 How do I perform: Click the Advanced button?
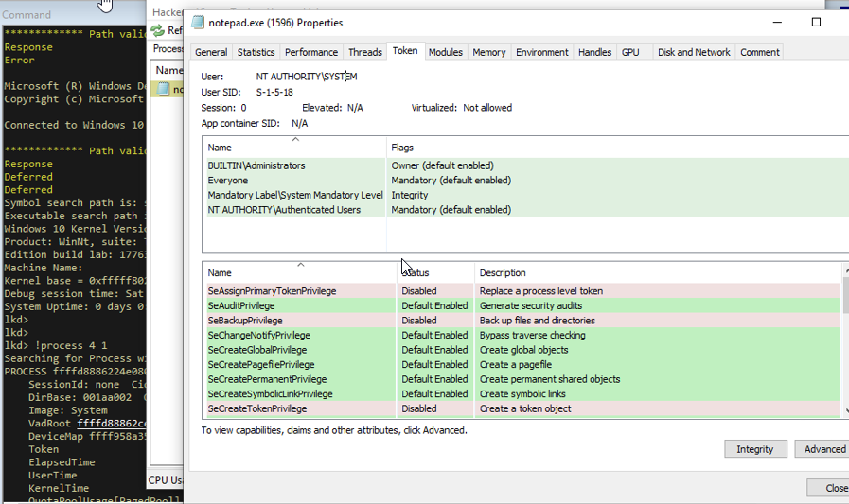[823, 449]
